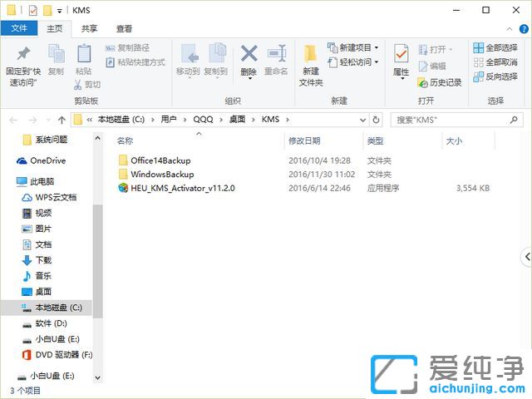Screen dimensions: 532x399
Task: Click the search magnifier icon
Action: pyautogui.click(x=514, y=120)
